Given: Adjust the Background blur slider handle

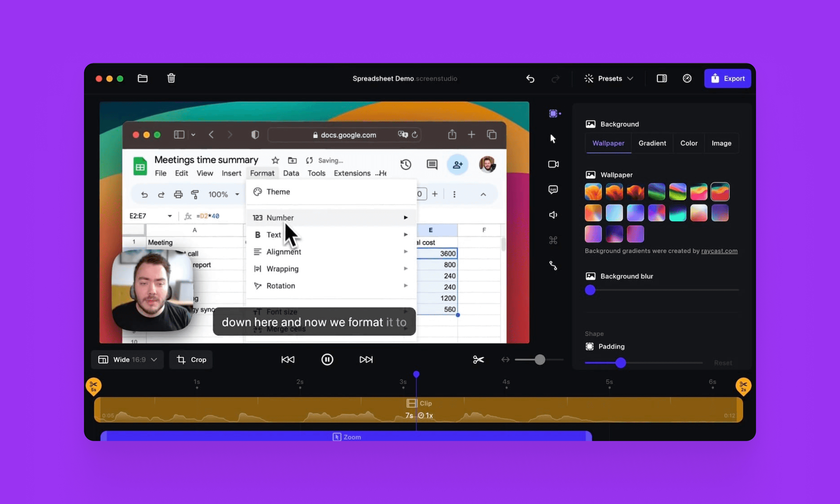Looking at the screenshot, I should [590, 290].
